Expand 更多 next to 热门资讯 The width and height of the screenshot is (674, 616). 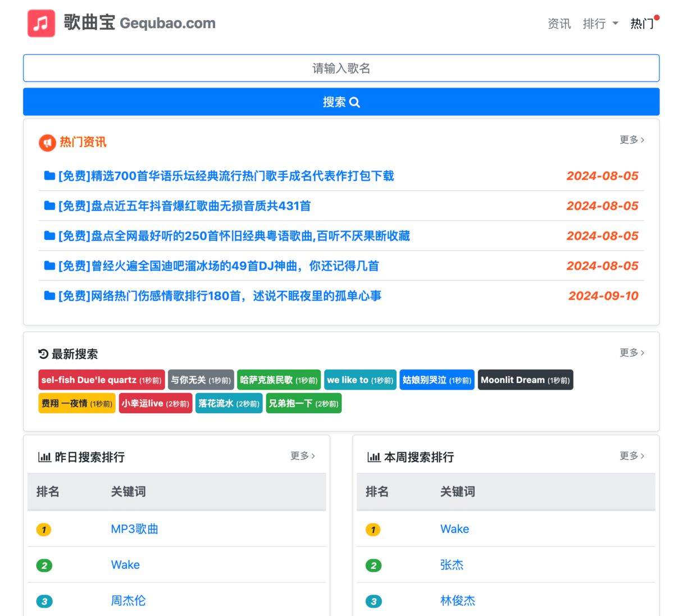pyautogui.click(x=630, y=140)
